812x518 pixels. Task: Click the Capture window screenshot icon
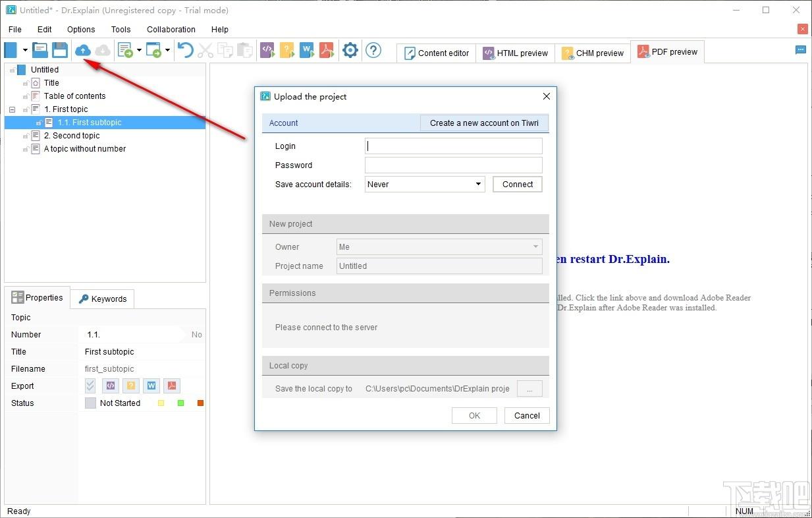(x=153, y=50)
